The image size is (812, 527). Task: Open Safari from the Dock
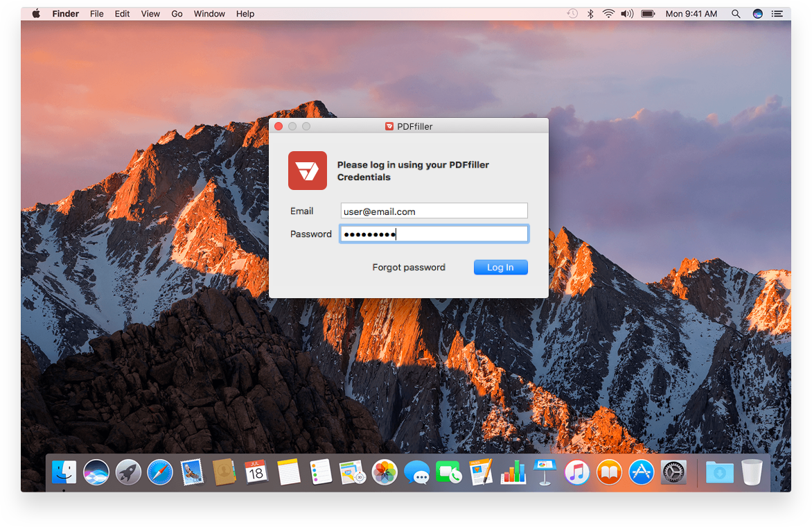pos(160,473)
